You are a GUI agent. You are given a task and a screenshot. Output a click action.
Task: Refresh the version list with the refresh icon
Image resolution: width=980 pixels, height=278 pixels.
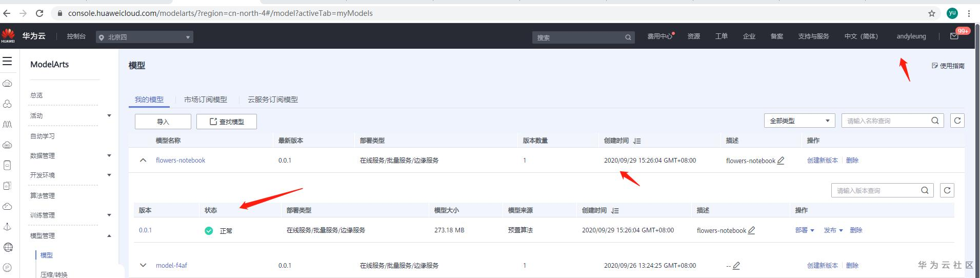point(947,190)
